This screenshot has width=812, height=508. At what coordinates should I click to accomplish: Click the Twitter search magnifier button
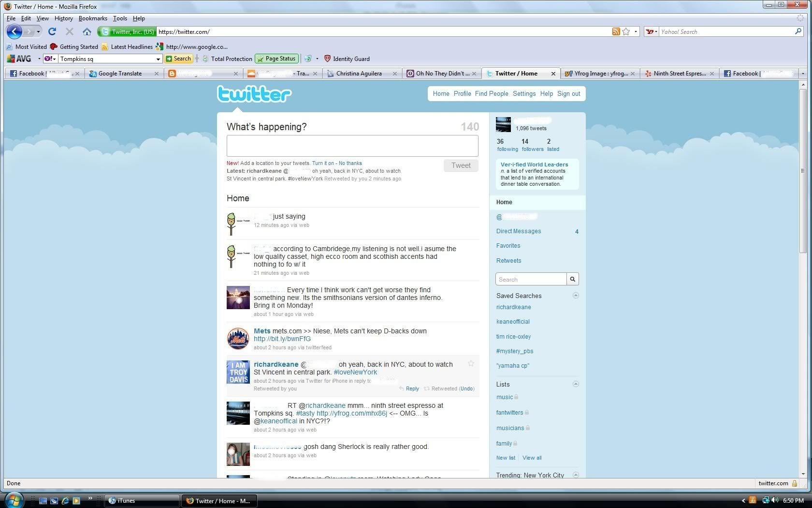(x=573, y=279)
